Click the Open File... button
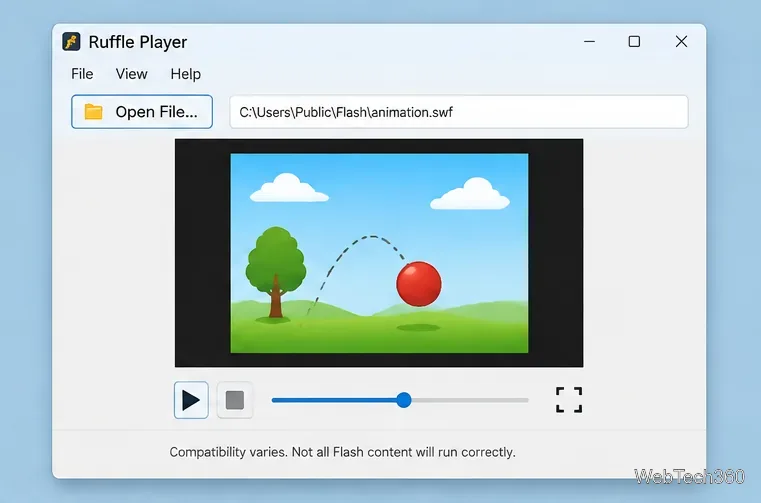 (142, 112)
